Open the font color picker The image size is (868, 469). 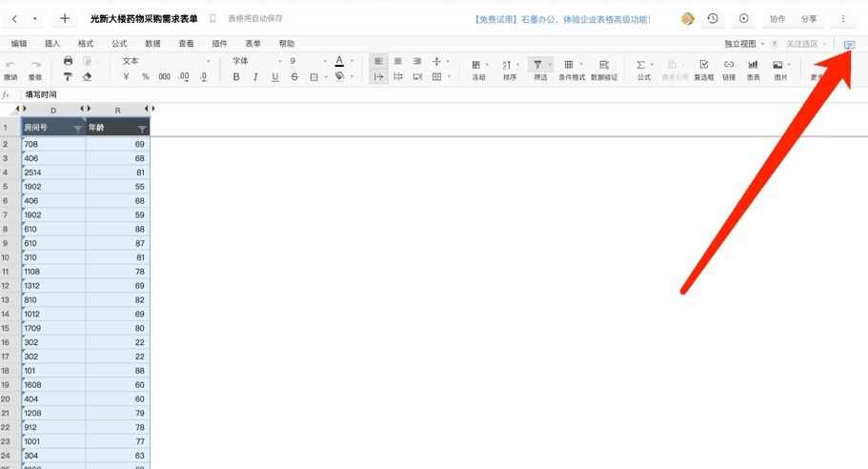tap(339, 61)
